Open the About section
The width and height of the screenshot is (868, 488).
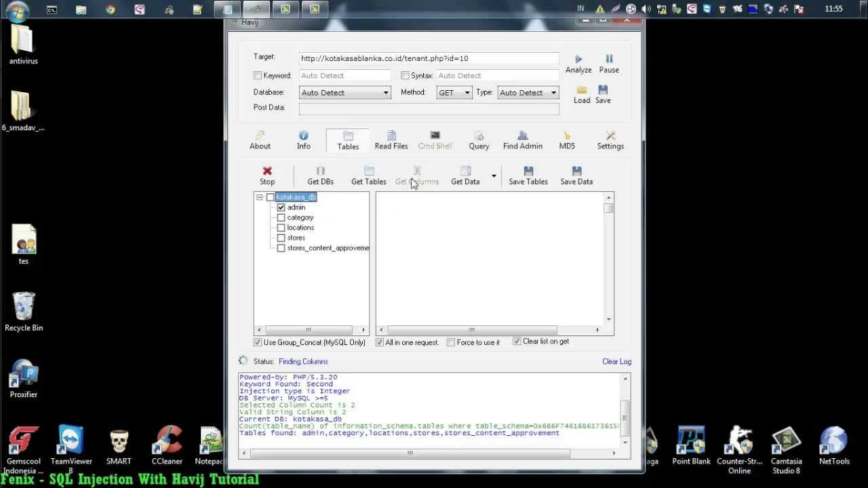tap(260, 140)
